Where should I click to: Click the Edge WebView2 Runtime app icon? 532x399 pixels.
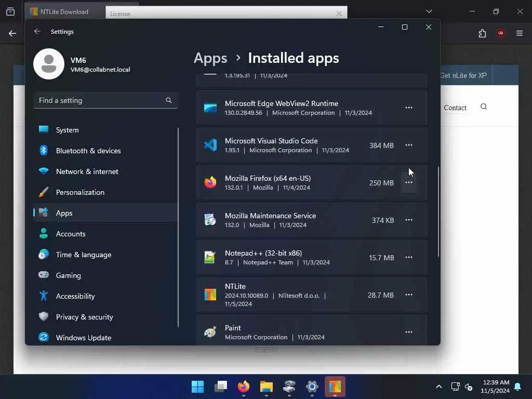210,108
